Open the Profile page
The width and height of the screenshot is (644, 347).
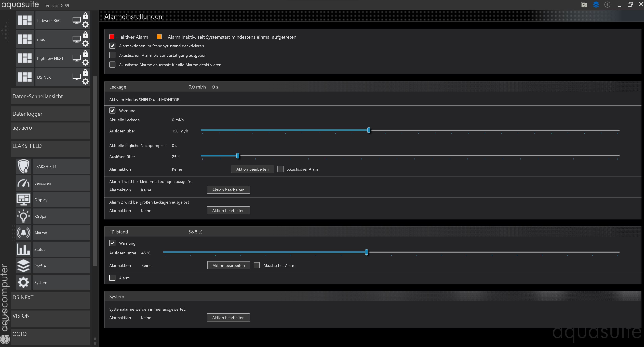coord(61,266)
